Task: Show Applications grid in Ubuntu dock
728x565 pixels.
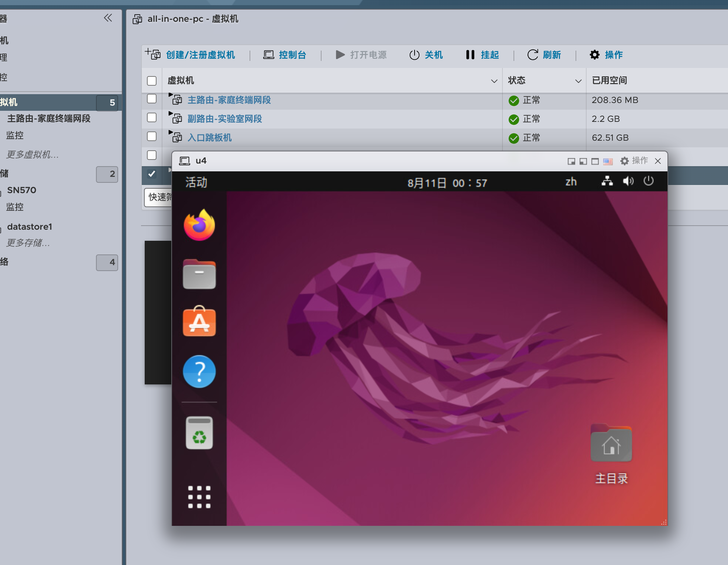Action: 199,497
